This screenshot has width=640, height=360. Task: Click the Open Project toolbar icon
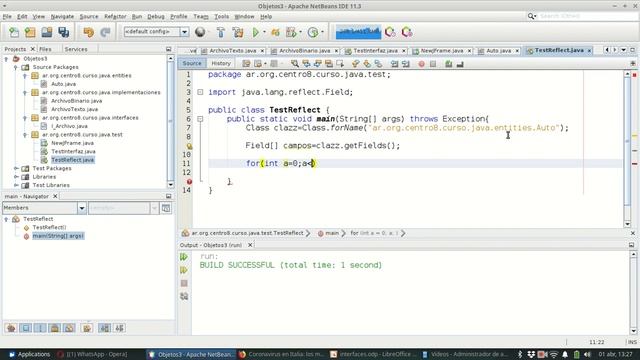point(47,32)
